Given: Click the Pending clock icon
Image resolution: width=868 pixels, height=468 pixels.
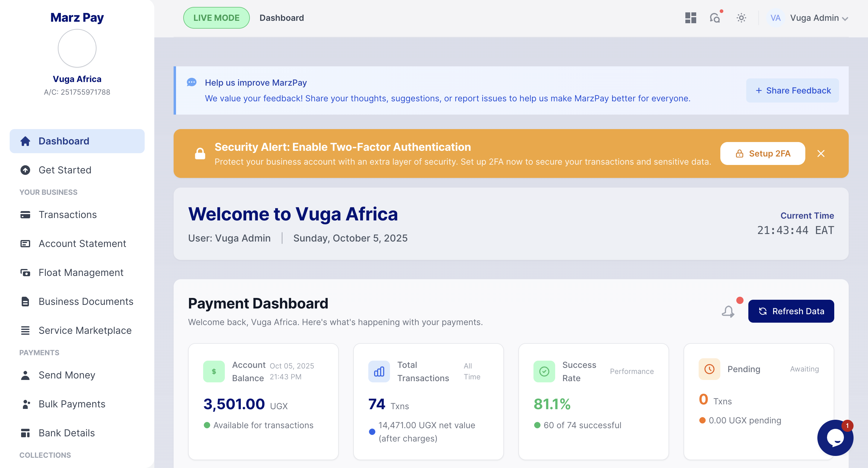Looking at the screenshot, I should [x=709, y=369].
